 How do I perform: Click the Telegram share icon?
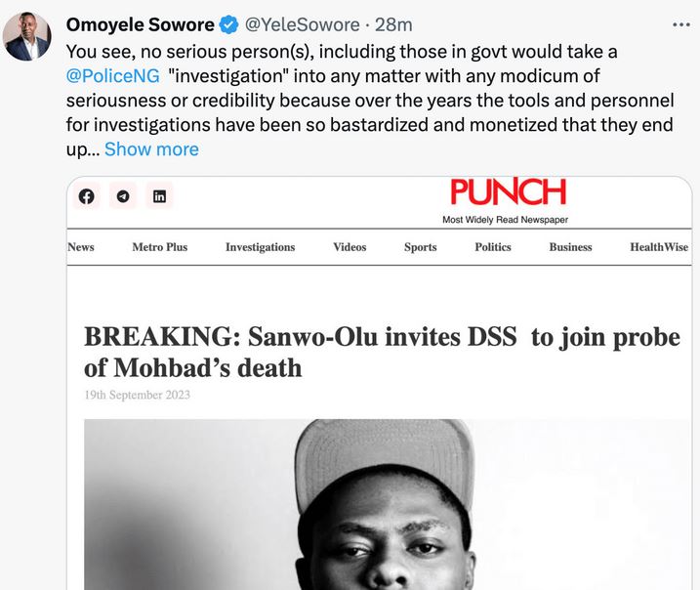click(x=123, y=196)
